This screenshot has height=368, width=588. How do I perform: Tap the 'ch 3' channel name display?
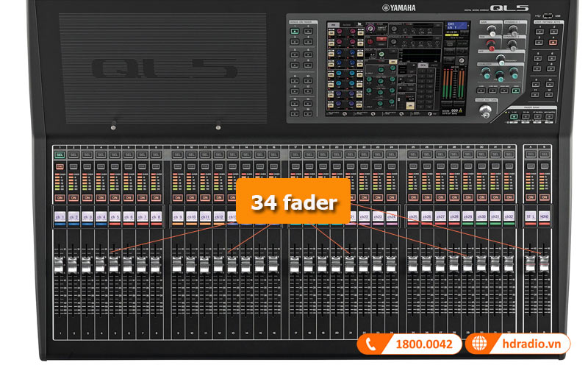coord(87,216)
